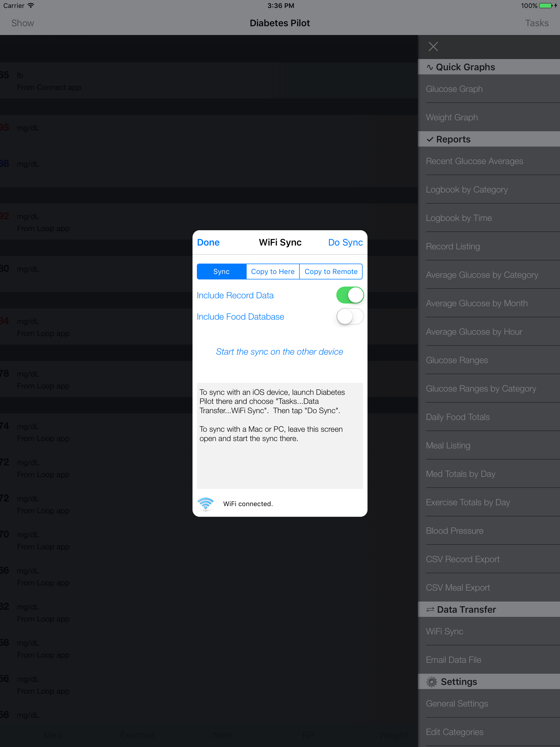Open Edit Categories
560x747 pixels.
[489, 732]
